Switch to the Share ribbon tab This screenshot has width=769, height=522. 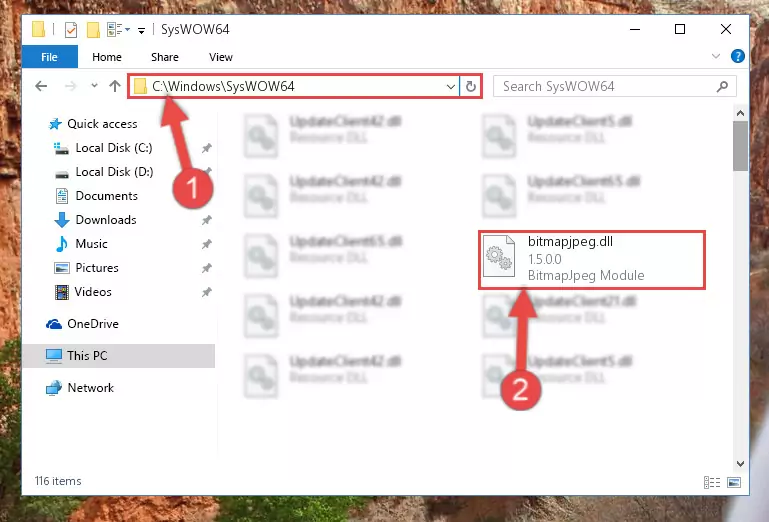[x=165, y=57]
